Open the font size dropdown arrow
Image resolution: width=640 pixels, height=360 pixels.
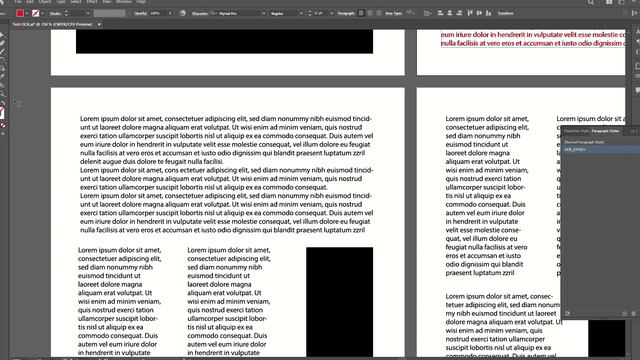click(x=331, y=13)
